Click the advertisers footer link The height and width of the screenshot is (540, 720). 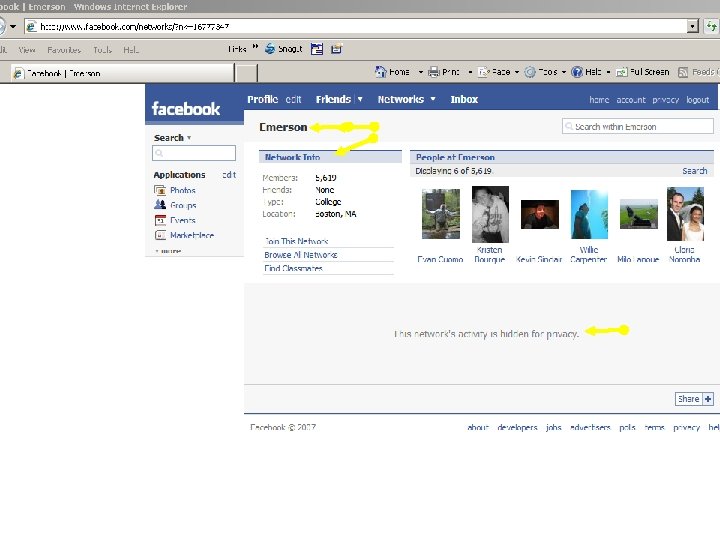point(590,428)
